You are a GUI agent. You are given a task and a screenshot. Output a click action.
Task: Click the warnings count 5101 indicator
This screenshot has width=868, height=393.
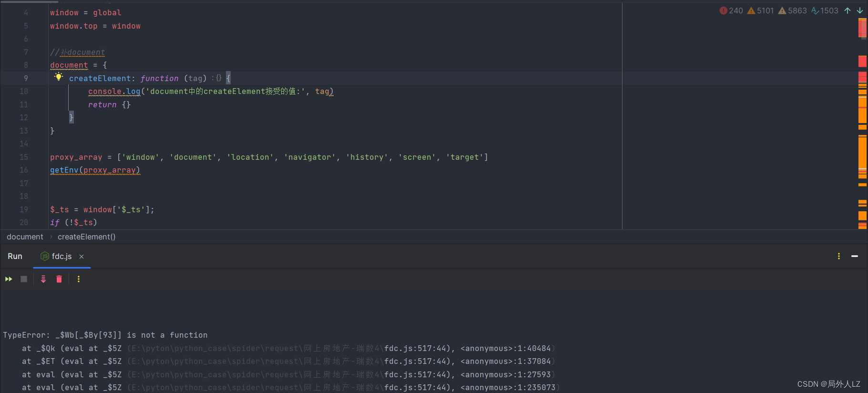(761, 10)
